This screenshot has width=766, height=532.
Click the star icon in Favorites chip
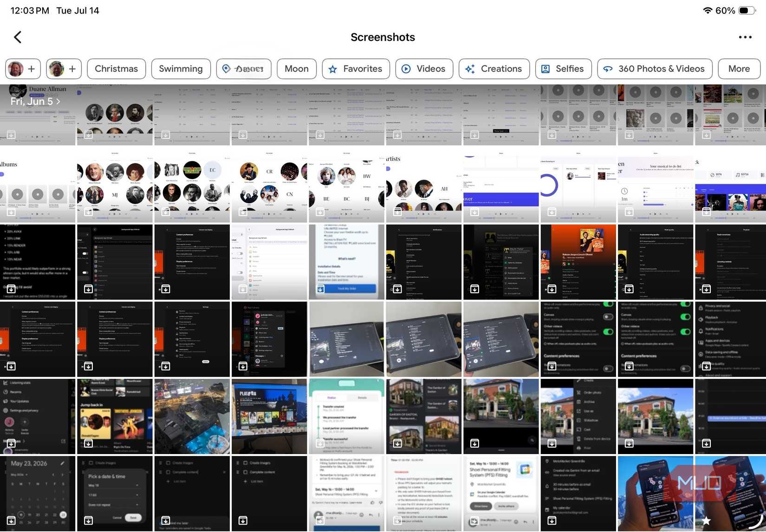tap(333, 69)
